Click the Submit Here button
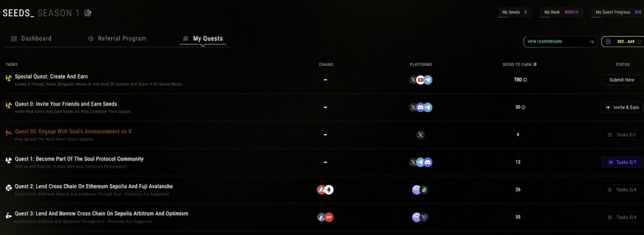The width and height of the screenshot is (644, 235). pos(622,80)
